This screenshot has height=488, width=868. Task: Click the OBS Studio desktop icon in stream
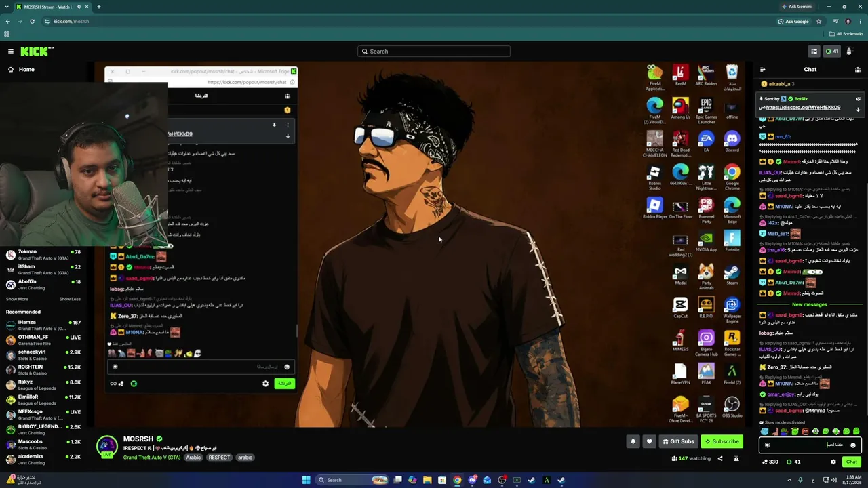[732, 407]
